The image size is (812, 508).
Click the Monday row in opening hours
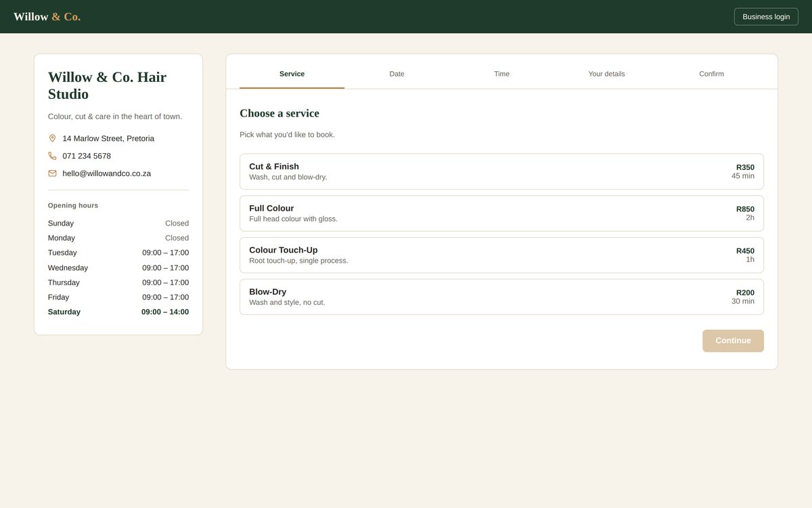(x=118, y=238)
